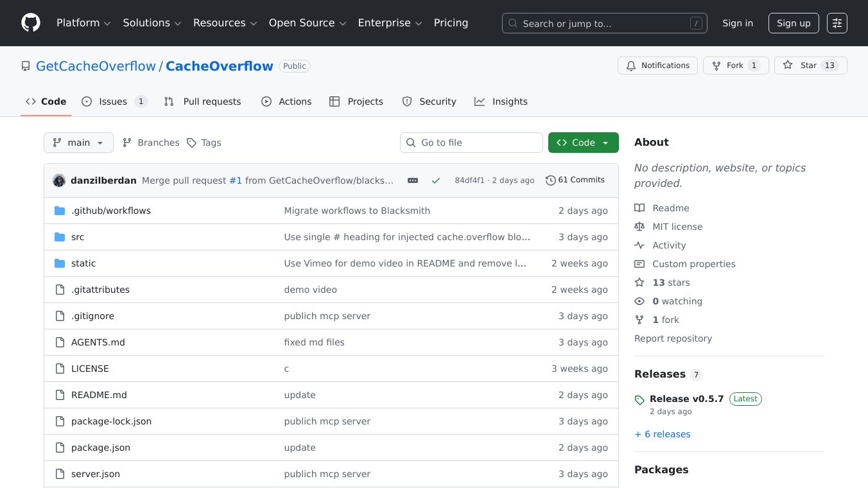Screen dimensions: 868x488
Task: Expand the Platform menu in header
Action: point(83,23)
